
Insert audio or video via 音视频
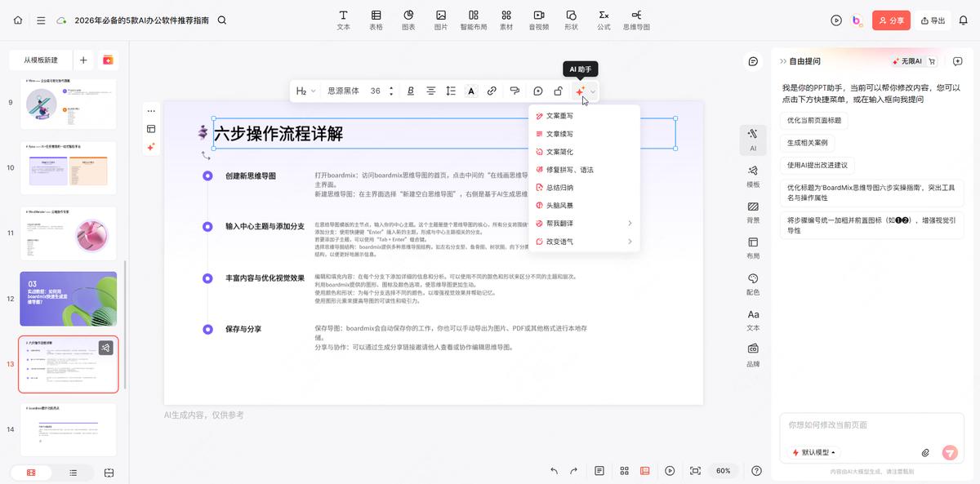point(539,20)
